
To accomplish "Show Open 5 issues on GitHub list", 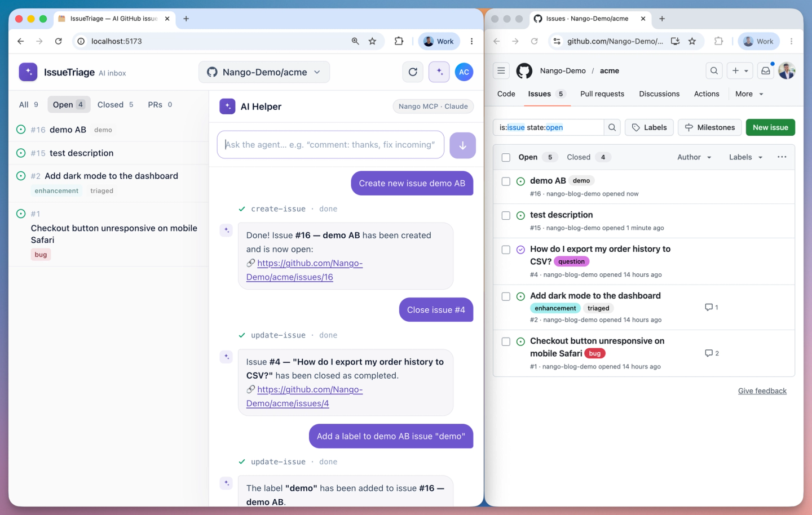I will click(538, 157).
